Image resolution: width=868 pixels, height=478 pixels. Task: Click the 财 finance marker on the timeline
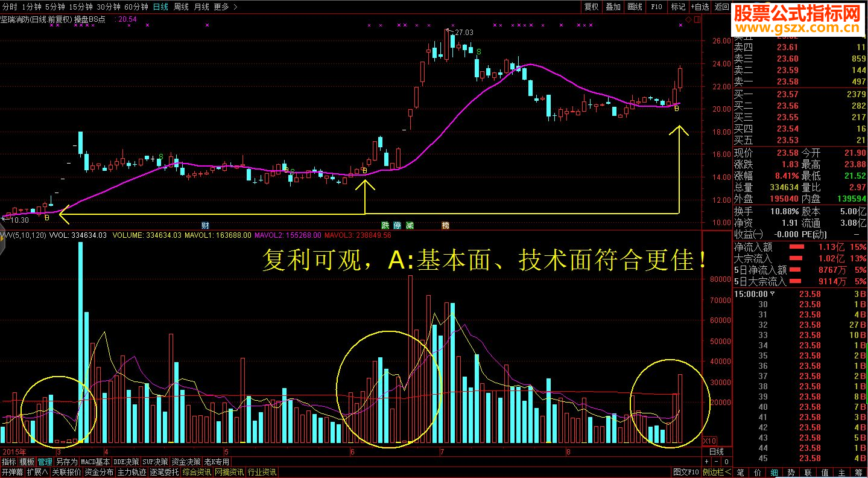[x=205, y=225]
